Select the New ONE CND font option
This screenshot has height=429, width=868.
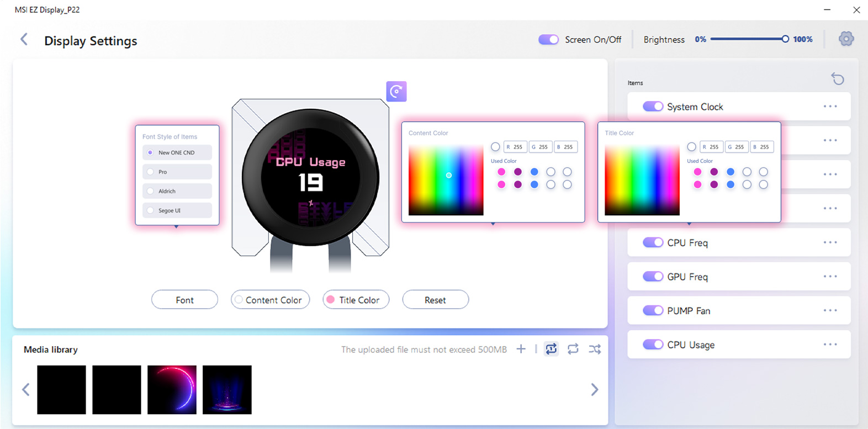tap(177, 152)
